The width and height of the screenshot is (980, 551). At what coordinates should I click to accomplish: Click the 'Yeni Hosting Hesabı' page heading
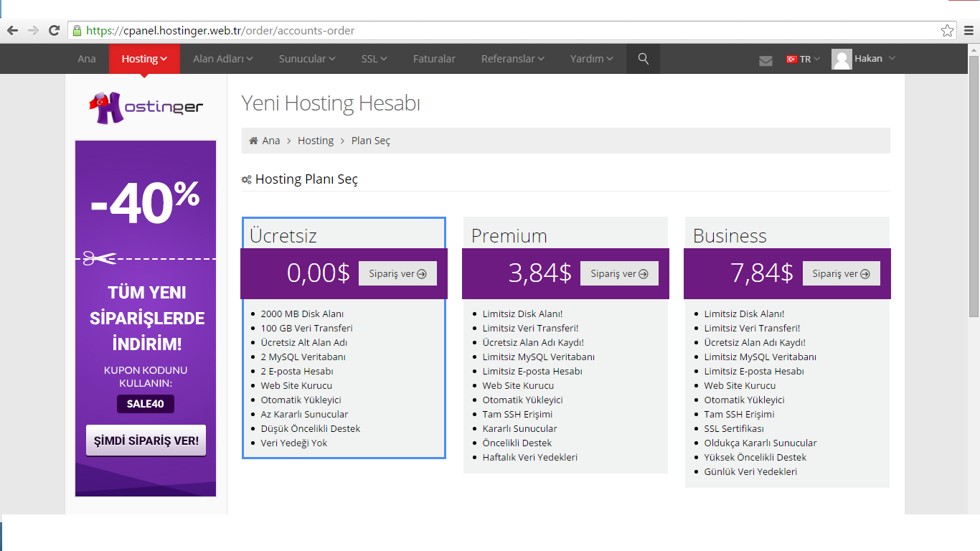point(331,103)
